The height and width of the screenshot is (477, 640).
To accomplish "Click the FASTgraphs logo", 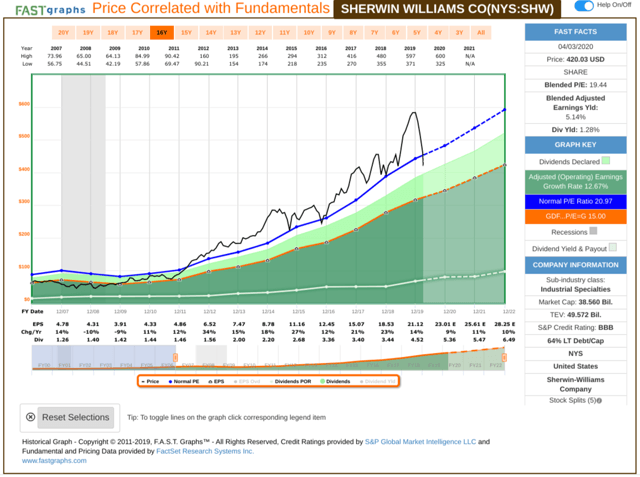I will point(50,10).
